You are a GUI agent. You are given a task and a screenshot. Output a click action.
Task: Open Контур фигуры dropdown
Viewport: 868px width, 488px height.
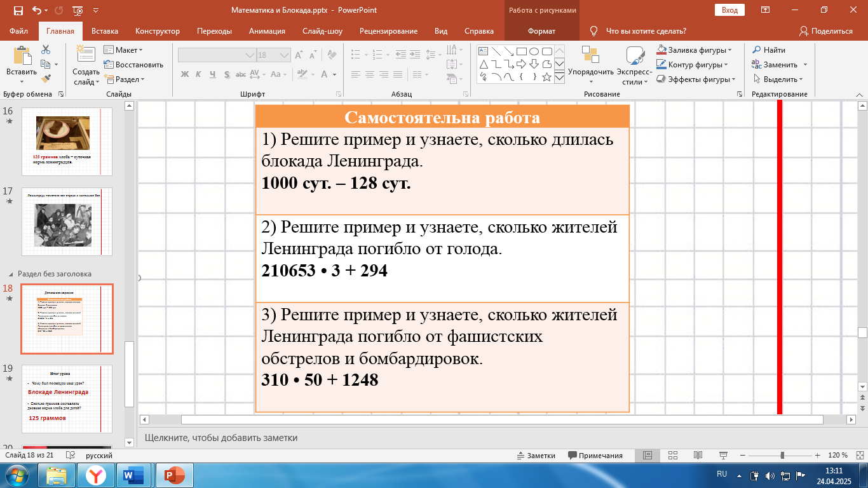pos(693,64)
